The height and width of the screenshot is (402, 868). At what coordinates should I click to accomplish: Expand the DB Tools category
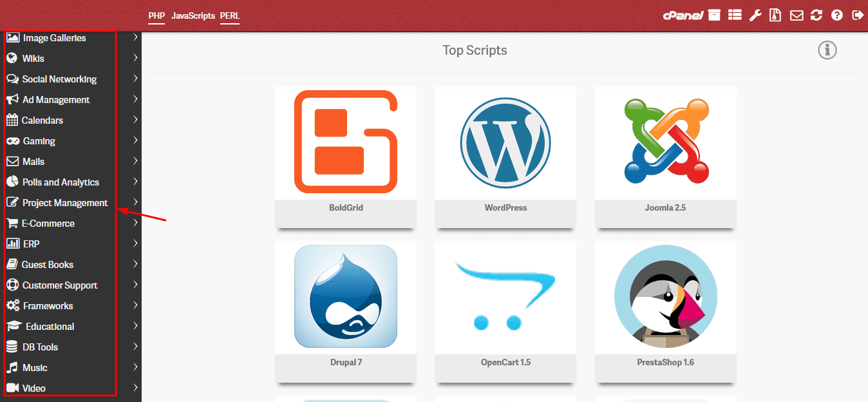[x=40, y=347]
